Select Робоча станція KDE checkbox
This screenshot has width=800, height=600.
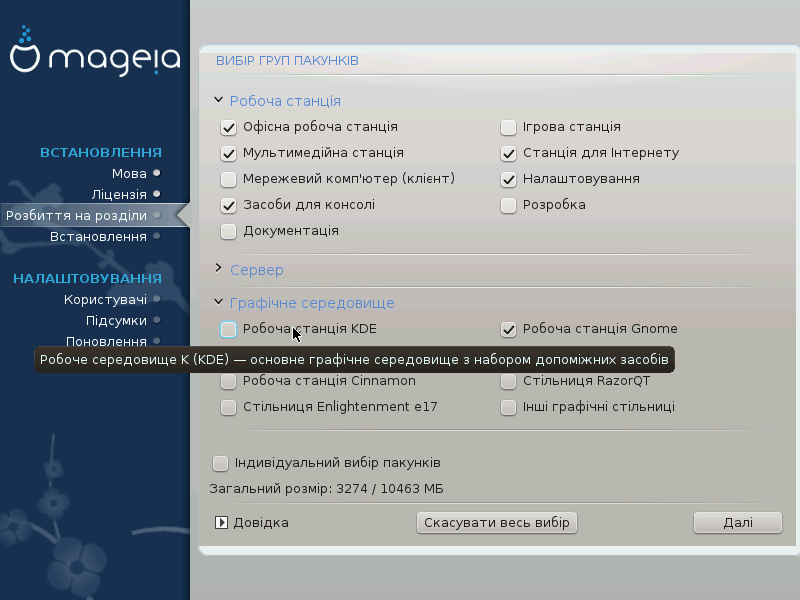[229, 329]
